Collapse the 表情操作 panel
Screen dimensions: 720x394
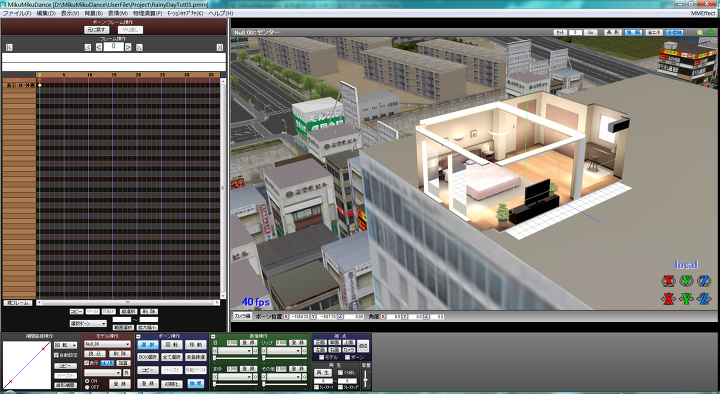coord(213,336)
